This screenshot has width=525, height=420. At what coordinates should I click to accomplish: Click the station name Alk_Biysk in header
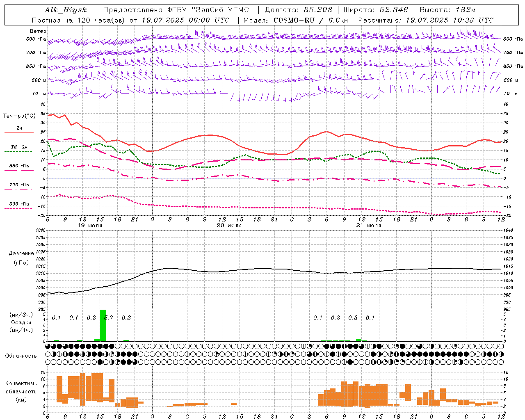(66, 10)
